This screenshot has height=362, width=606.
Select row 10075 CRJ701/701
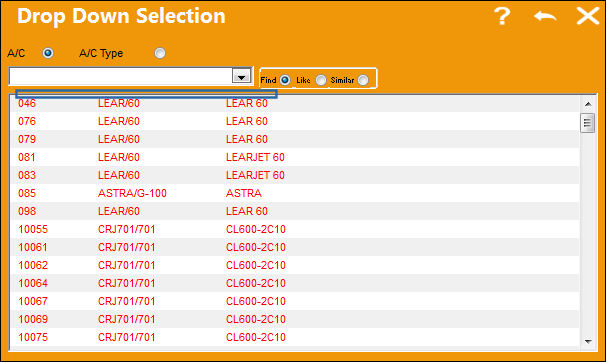(295, 337)
